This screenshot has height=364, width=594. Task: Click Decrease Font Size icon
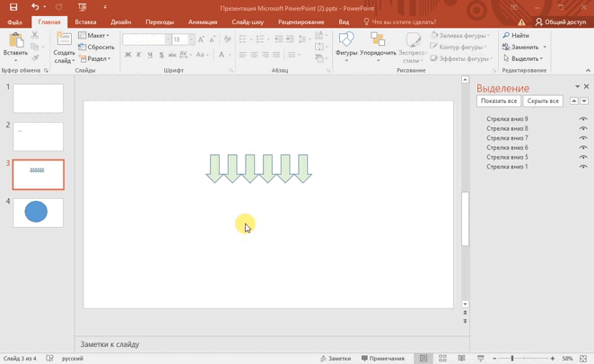[x=212, y=39]
